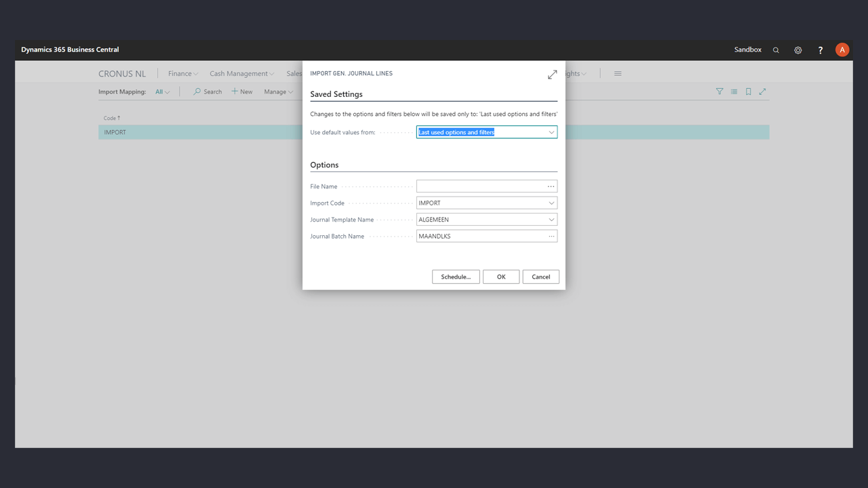Click the search magnifier icon in top bar

click(x=776, y=50)
